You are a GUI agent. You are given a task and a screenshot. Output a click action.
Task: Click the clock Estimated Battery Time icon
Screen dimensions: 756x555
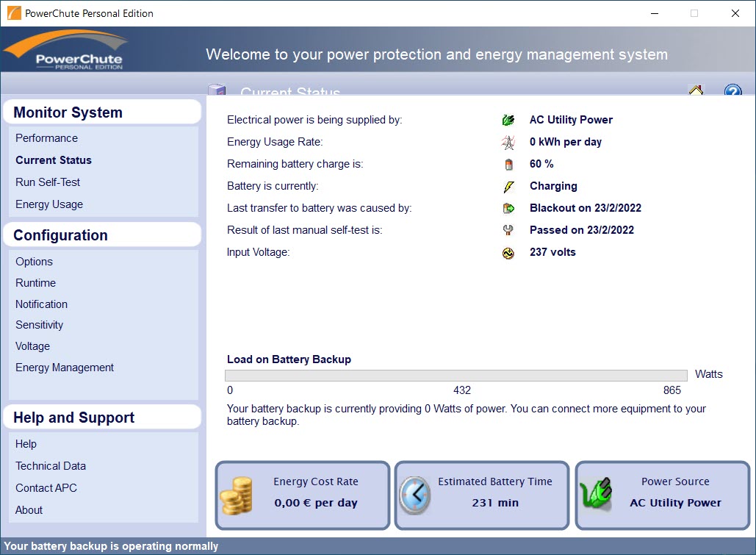[414, 495]
